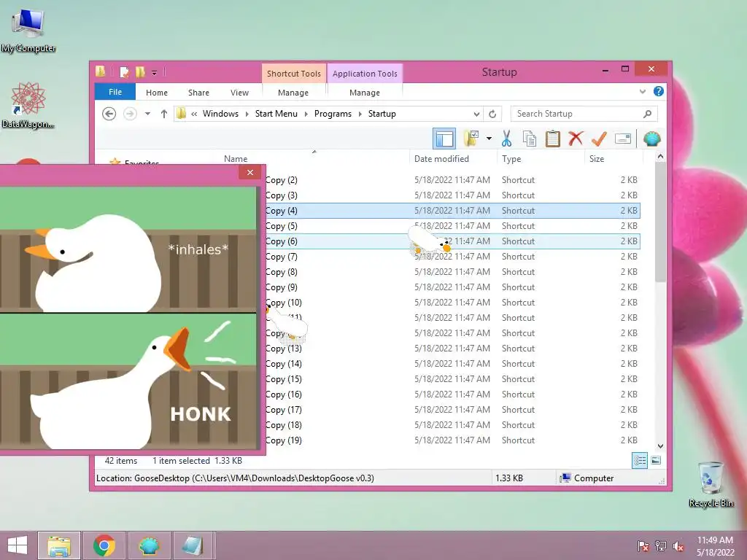Click the scissors Cut icon in toolbar
The height and width of the screenshot is (560, 747).
pos(506,139)
